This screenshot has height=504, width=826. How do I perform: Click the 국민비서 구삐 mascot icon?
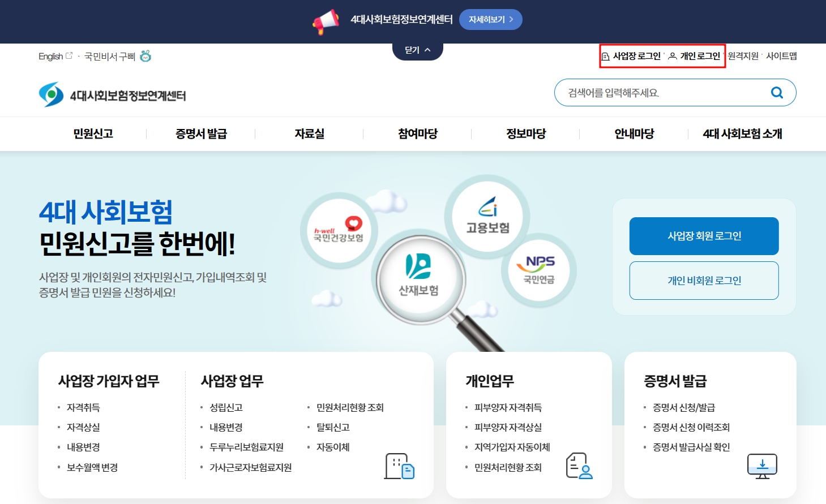pyautogui.click(x=145, y=56)
